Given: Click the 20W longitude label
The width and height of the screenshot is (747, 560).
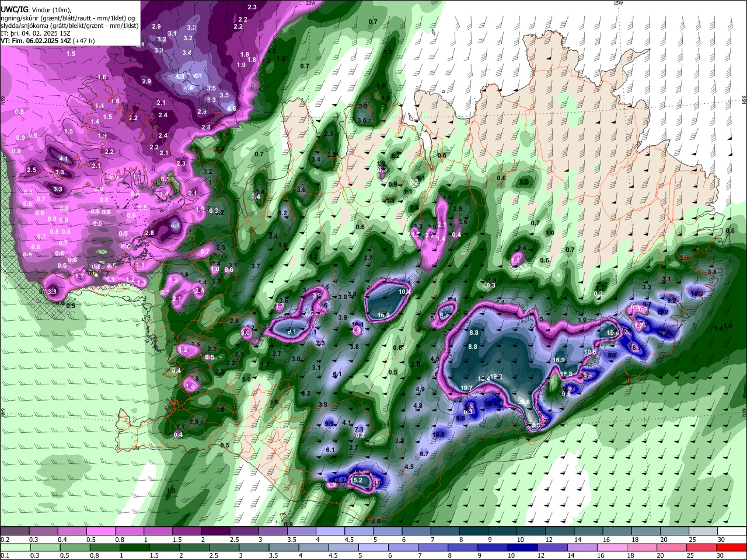Looking at the screenshot, I should pos(310,3).
